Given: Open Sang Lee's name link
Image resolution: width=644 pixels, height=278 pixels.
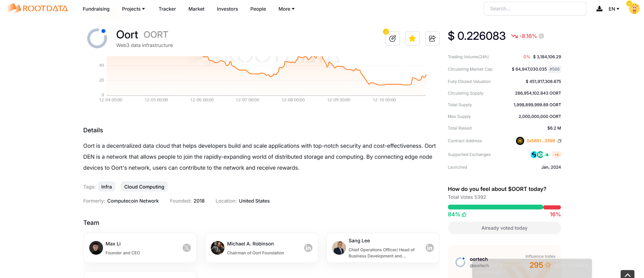Looking at the screenshot, I should pos(359,241).
